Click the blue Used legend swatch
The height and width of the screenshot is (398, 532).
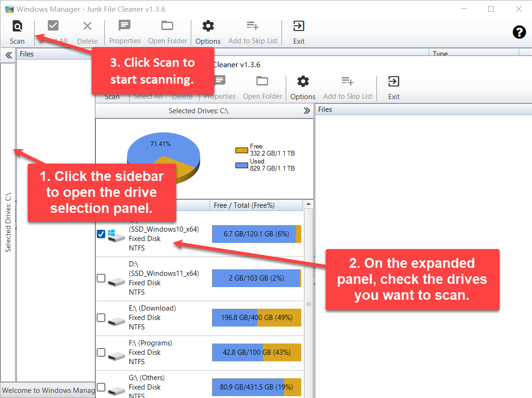(242, 165)
